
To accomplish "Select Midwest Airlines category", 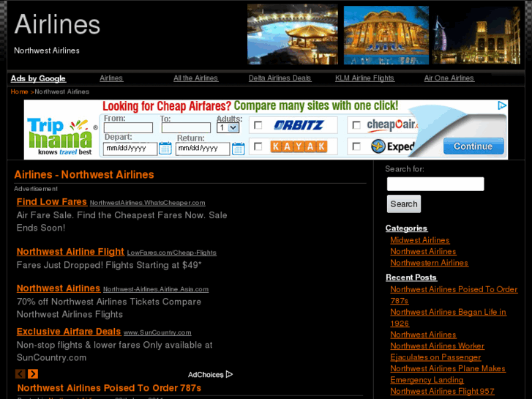I will (420, 240).
